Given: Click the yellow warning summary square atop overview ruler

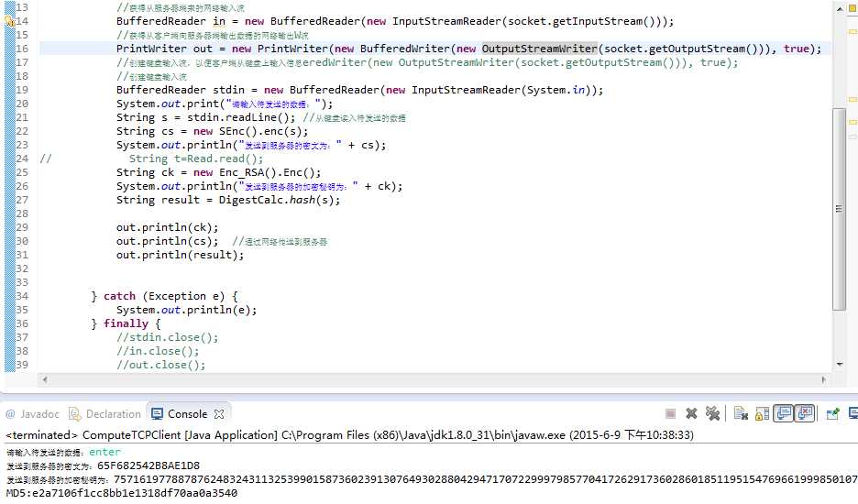Looking at the screenshot, I should (x=852, y=8).
